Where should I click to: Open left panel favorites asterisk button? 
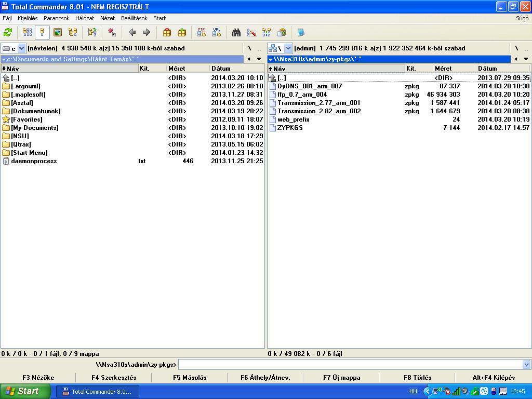point(249,59)
